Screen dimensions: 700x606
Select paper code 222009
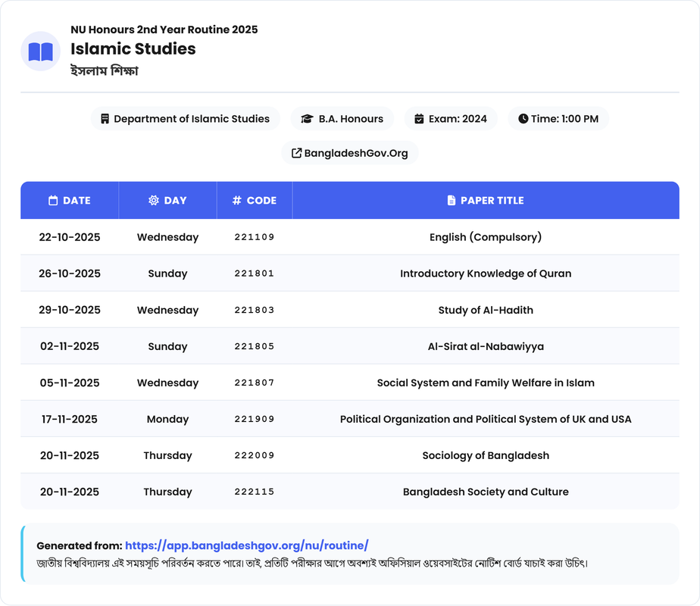click(255, 455)
